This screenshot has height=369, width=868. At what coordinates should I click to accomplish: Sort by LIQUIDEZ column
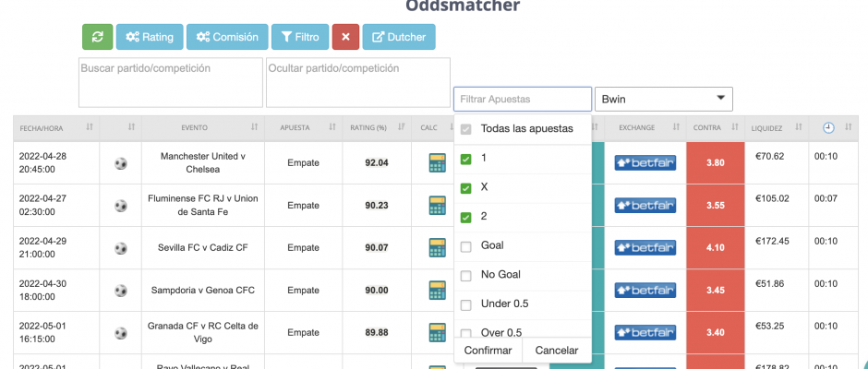click(x=776, y=128)
